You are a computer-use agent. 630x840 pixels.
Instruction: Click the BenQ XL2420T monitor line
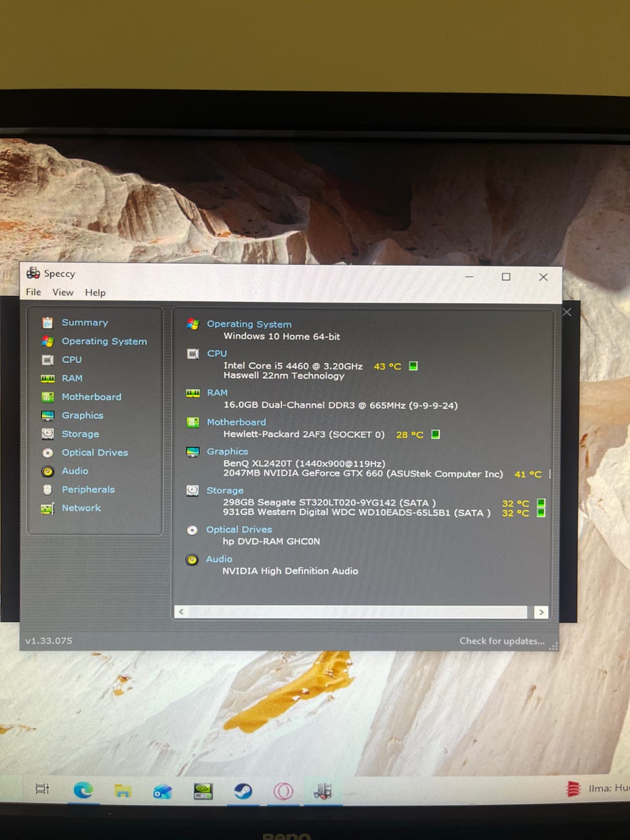[304, 463]
